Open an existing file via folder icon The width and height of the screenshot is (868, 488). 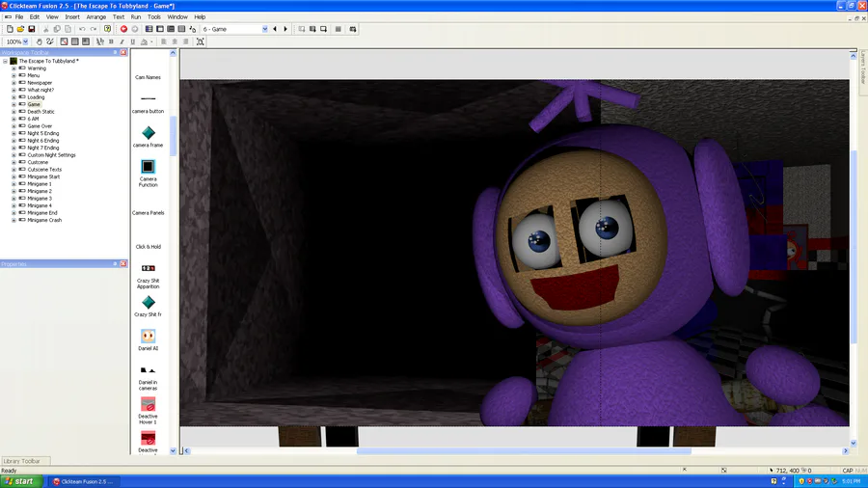(x=20, y=29)
